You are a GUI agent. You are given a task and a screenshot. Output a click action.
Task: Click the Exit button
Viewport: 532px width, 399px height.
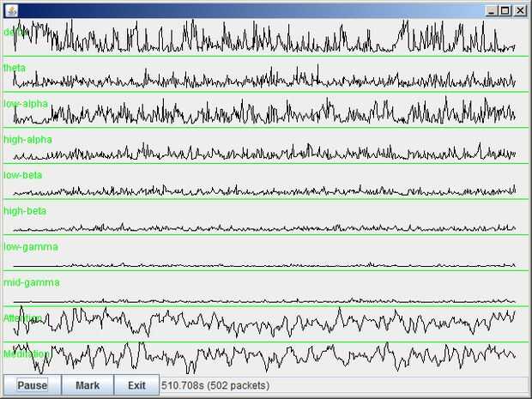tap(136, 385)
